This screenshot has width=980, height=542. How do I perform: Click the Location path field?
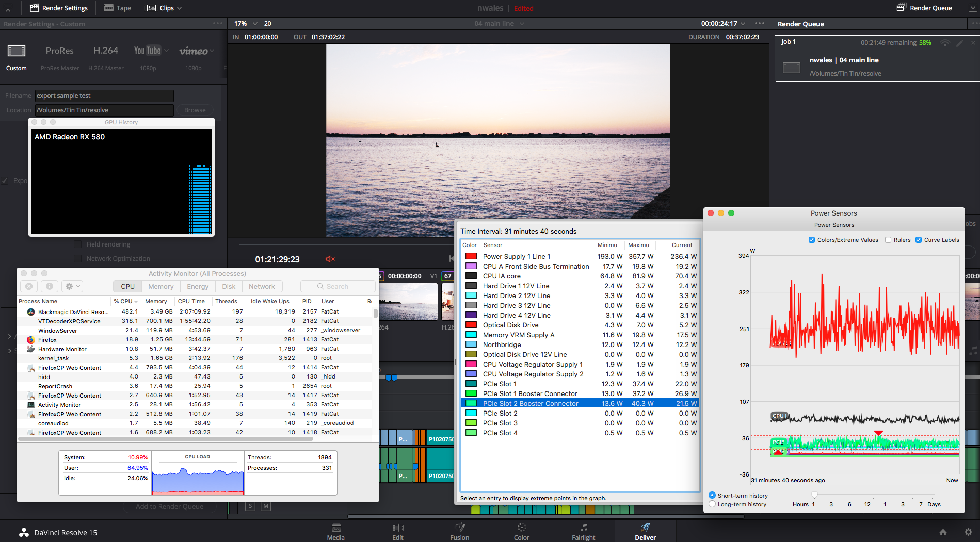pos(104,110)
